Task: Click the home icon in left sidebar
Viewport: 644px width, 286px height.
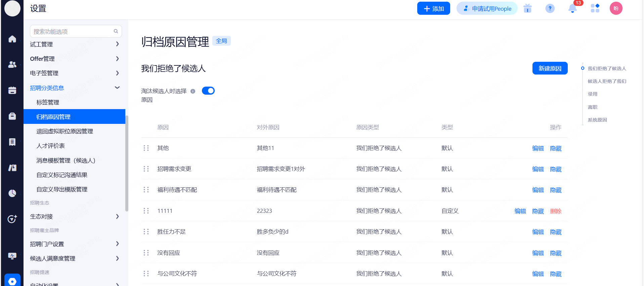Action: (12, 39)
